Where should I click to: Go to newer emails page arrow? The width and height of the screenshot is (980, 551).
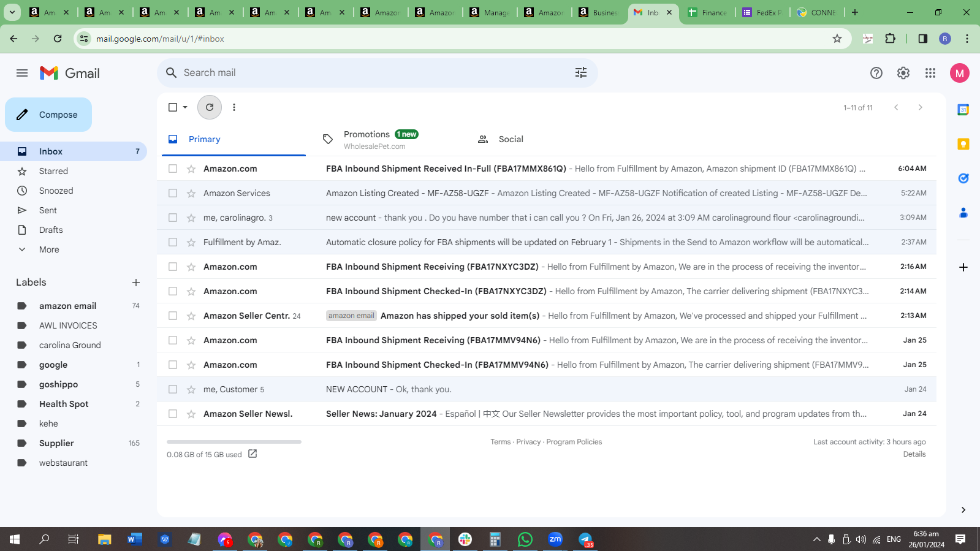pyautogui.click(x=896, y=107)
